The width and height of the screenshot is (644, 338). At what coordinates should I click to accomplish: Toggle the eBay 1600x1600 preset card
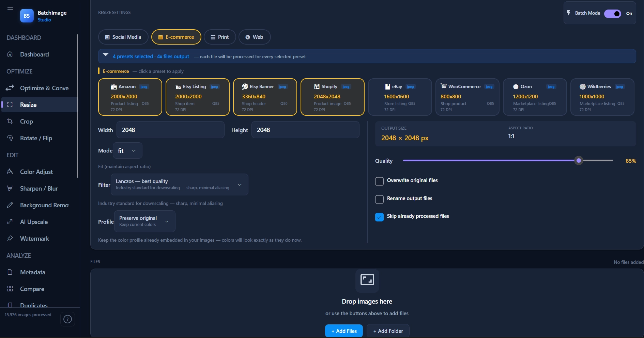pos(400,97)
